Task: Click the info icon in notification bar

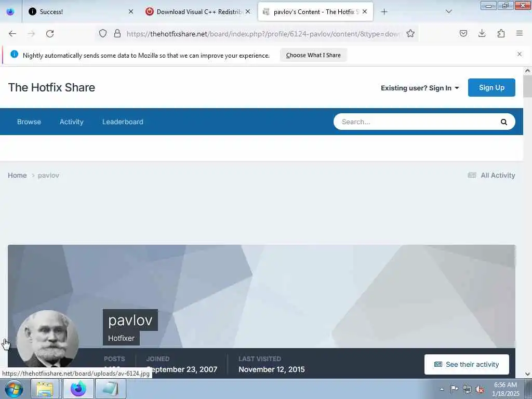Action: 14,54
